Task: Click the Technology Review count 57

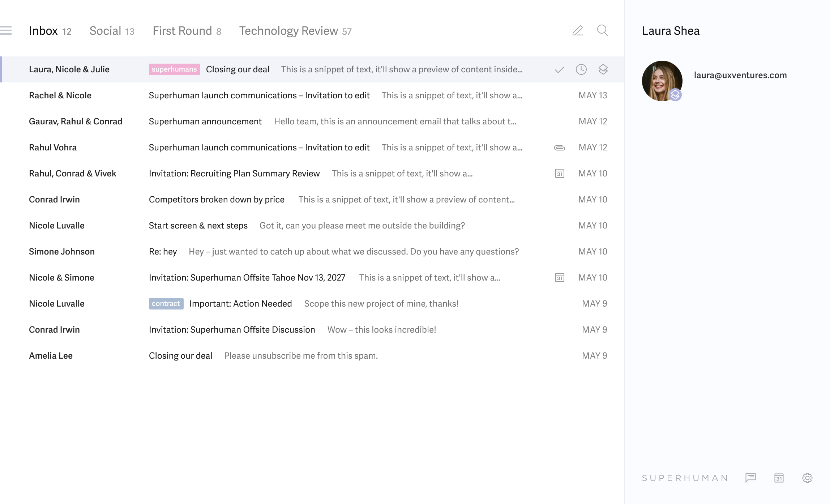Action: click(347, 32)
